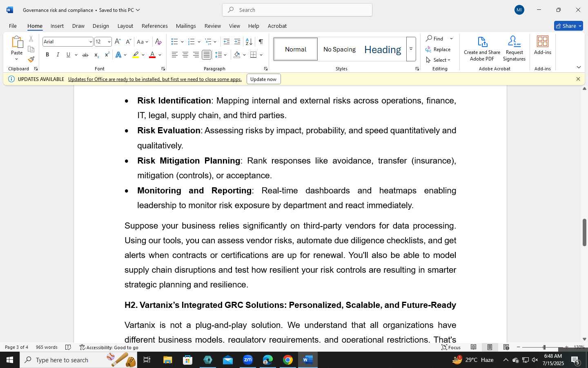This screenshot has height=368, width=588.
Task: Toggle underline formatting
Action: [68, 55]
